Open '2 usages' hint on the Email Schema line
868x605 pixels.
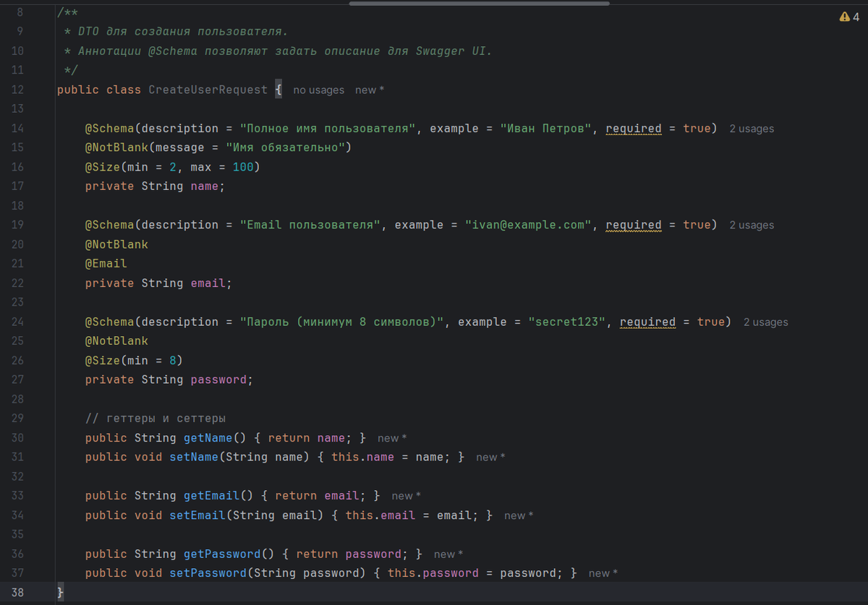point(752,225)
